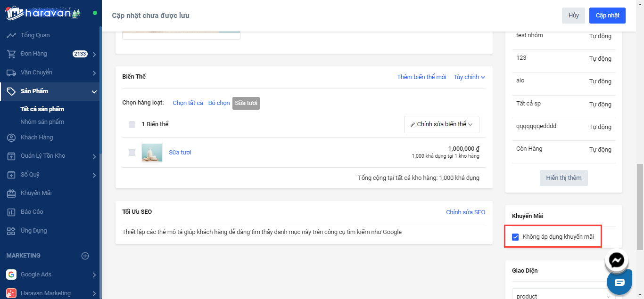Screen dimensions: 644x299
Task: Click the Sữa tươi variant thumbnail
Action: coord(152,153)
